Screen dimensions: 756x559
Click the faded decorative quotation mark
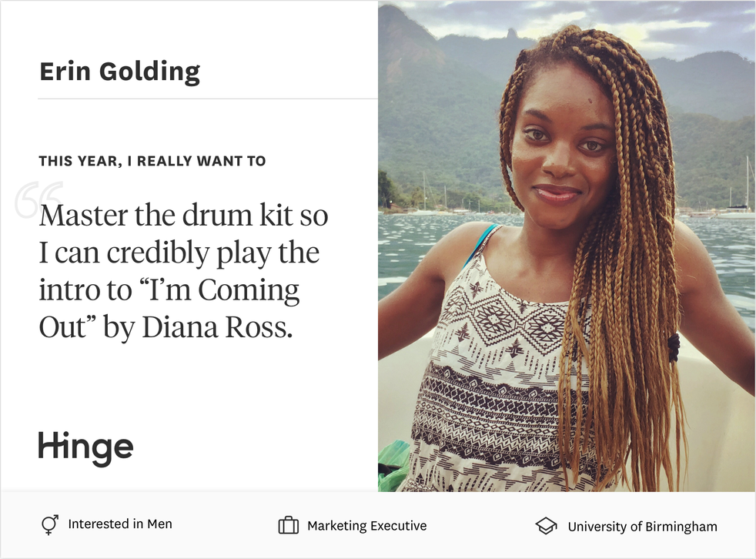tap(38, 199)
